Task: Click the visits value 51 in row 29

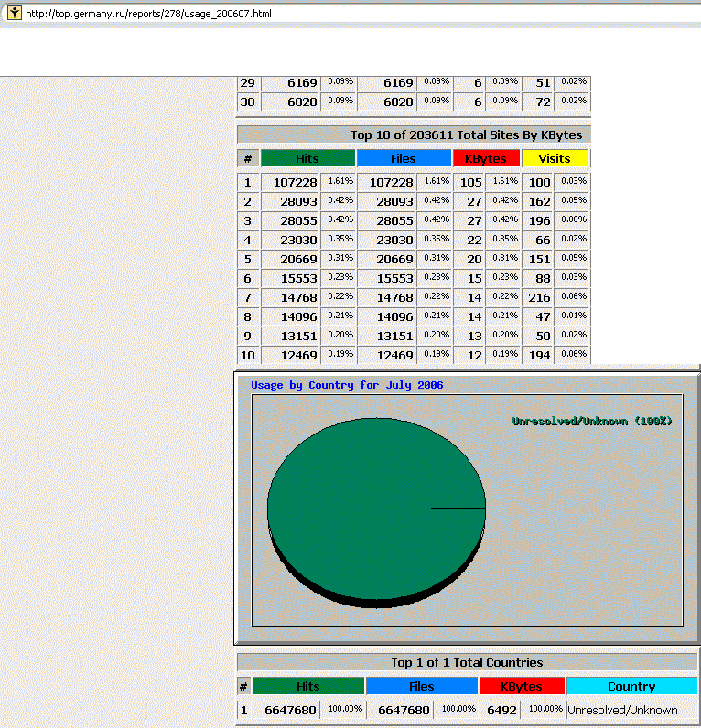Action: 543,82
